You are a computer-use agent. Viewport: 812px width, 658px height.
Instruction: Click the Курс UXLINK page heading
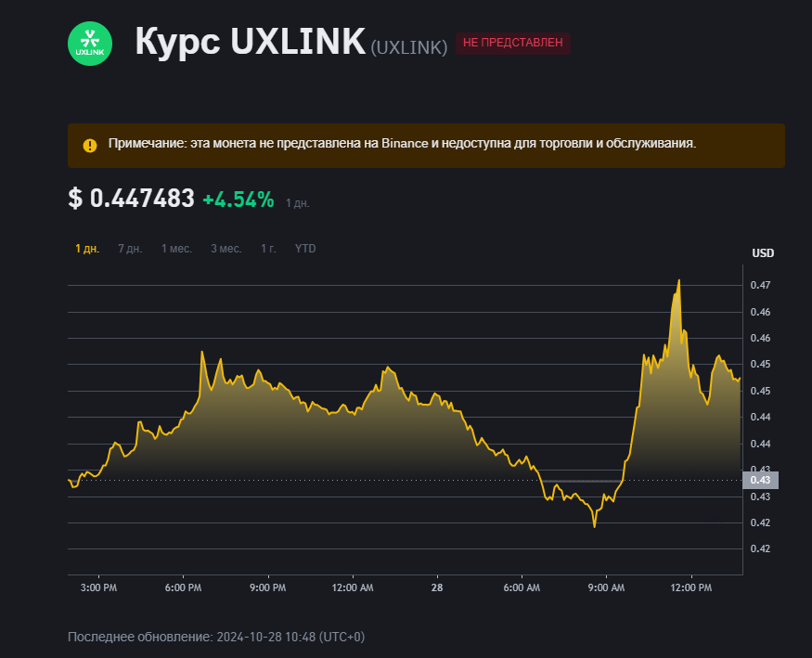tap(251, 42)
